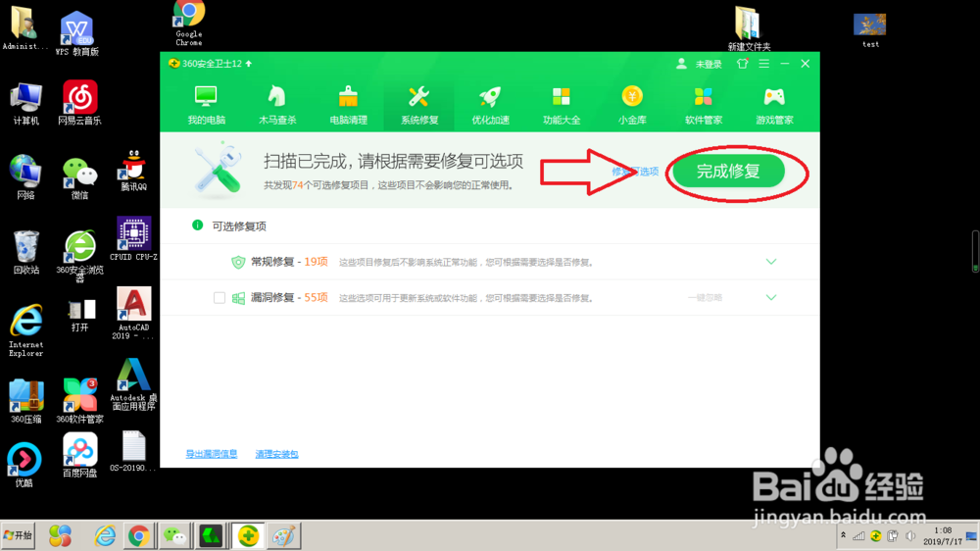Click the 可选修复项 section heading
The height and width of the screenshot is (551, 980).
click(x=239, y=226)
